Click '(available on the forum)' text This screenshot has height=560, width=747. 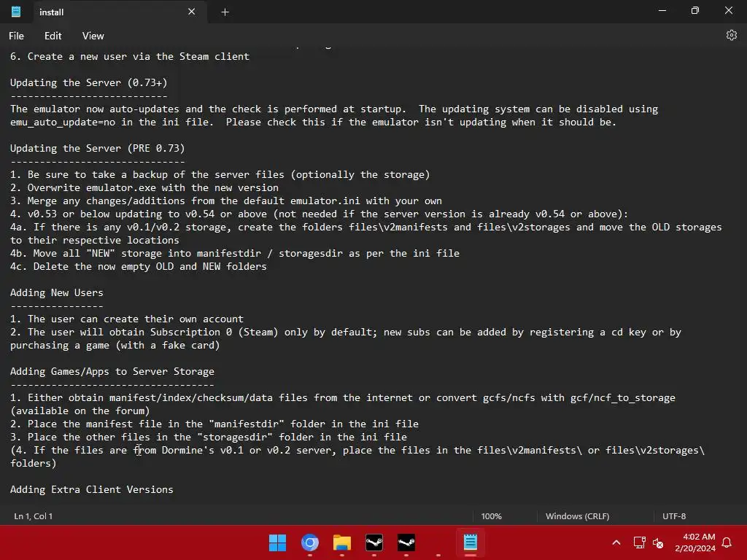[80, 411]
